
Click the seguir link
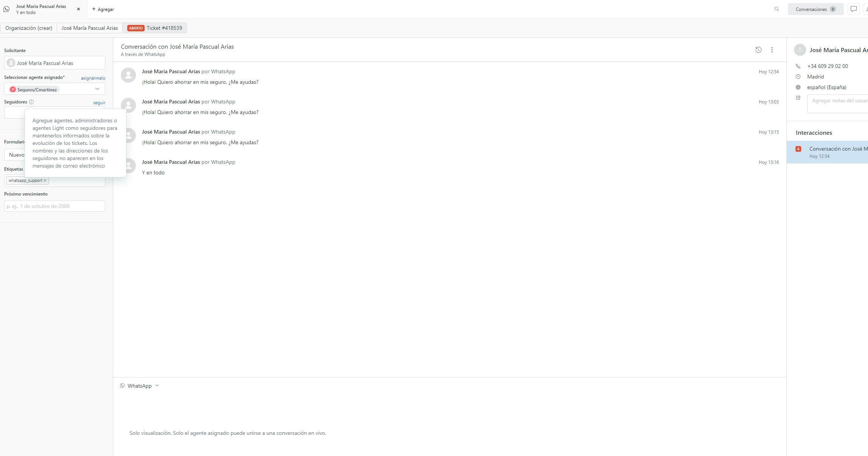pyautogui.click(x=99, y=103)
